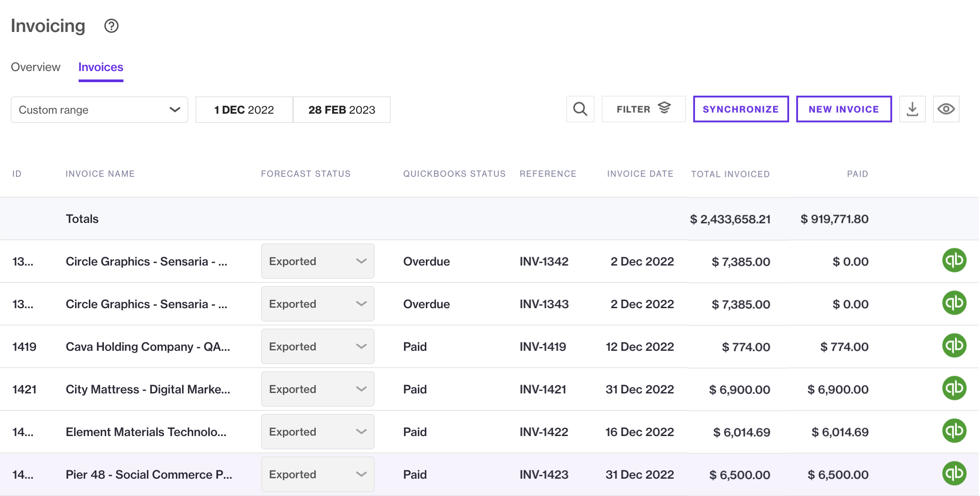This screenshot has height=496, width=980.
Task: Open QuickBooks link for INV-1342
Action: pyautogui.click(x=954, y=261)
